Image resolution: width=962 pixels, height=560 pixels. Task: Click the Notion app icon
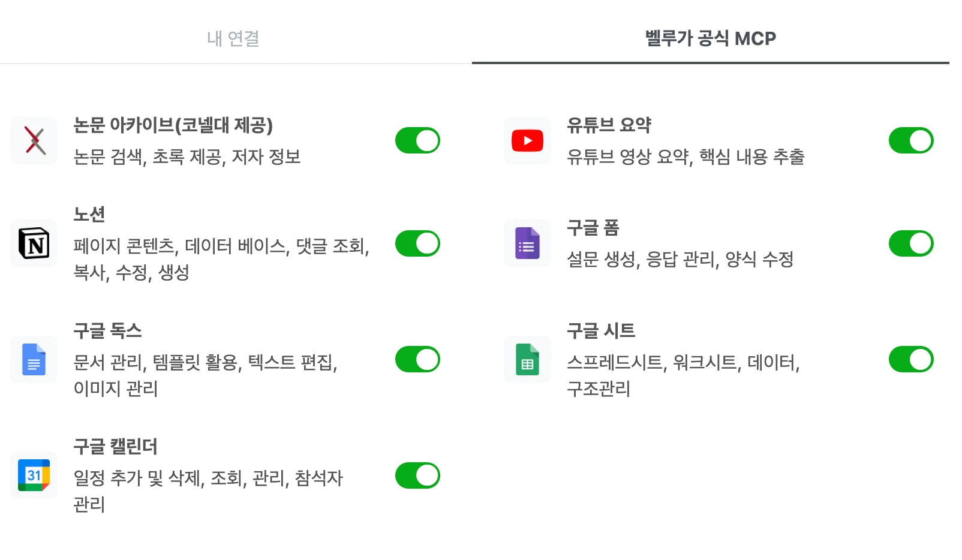tap(34, 243)
